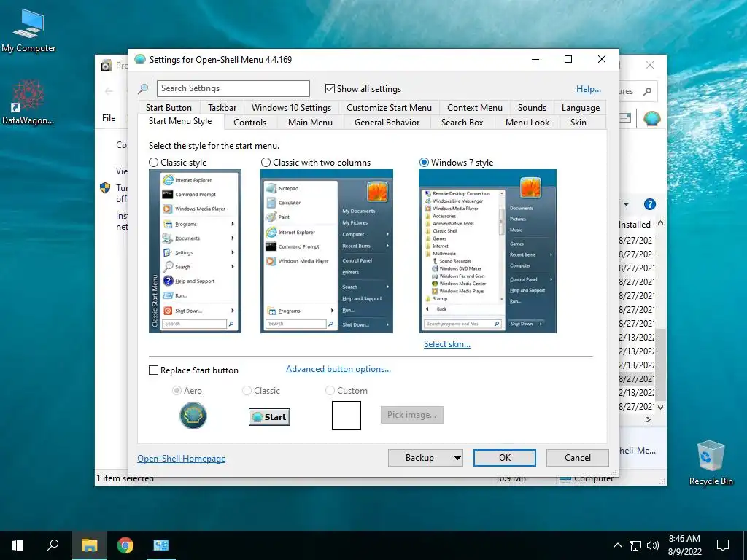Image resolution: width=747 pixels, height=560 pixels.
Task: Toggle the Show all settings checkbox
Action: click(330, 88)
